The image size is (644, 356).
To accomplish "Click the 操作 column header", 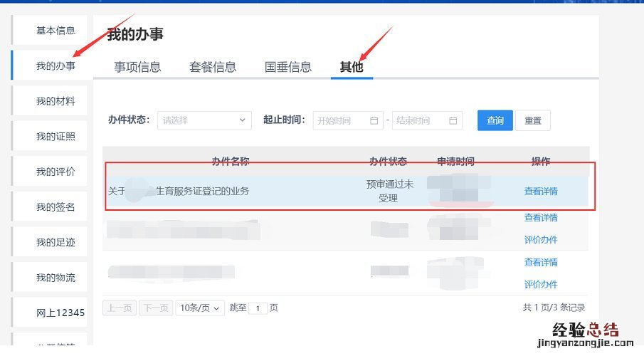I will (541, 161).
